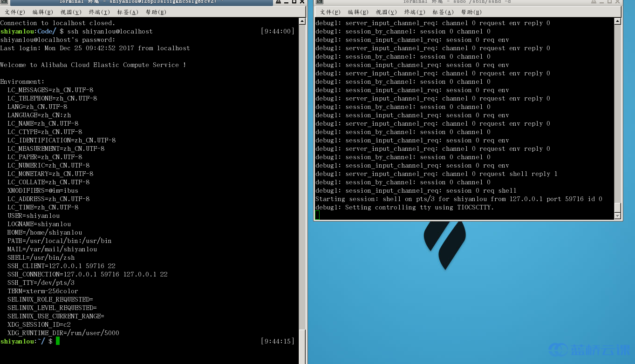Image resolution: width=635 pixels, height=364 pixels.
Task: Click 'session 0 req shell' debug line
Action: [x=416, y=190]
